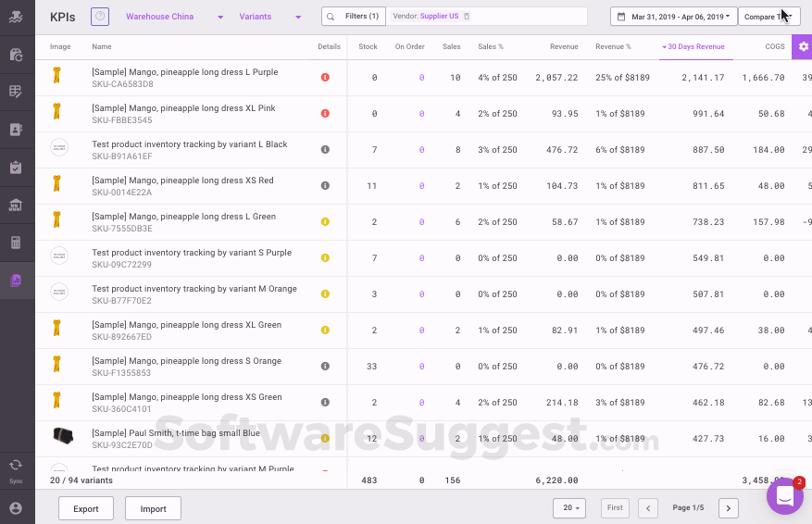Click the Paul Smith bag product thumbnail
This screenshot has width=812, height=524.
tap(60, 439)
